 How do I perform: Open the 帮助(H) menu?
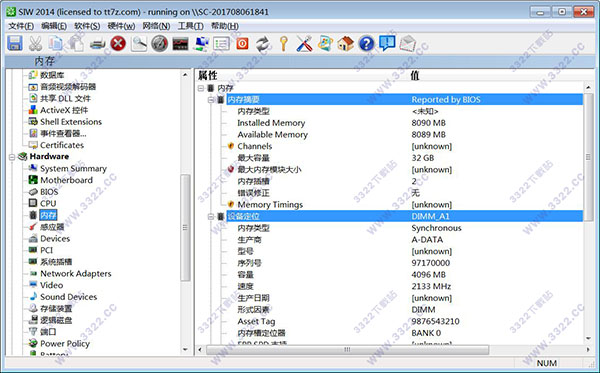(x=225, y=26)
